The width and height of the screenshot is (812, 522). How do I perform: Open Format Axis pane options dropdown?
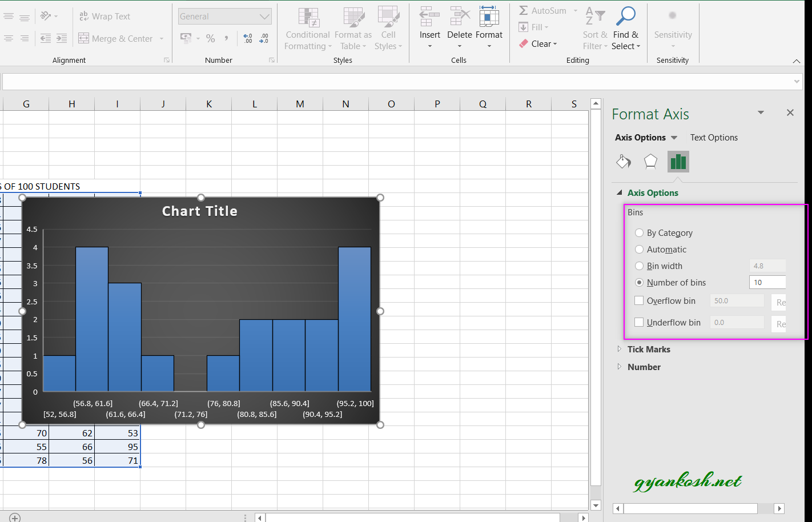761,113
